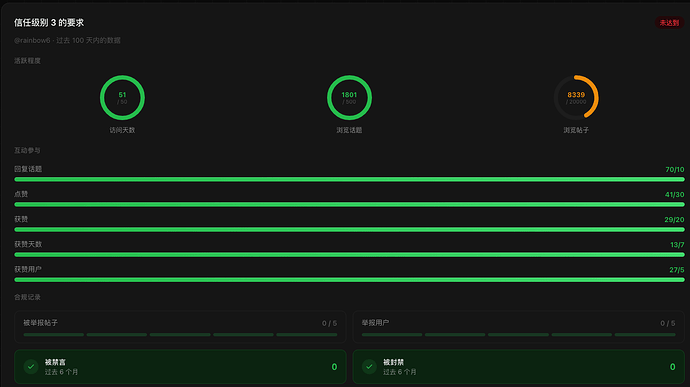Click the 回复话题 row label
Image resolution: width=690 pixels, height=387 pixels.
(28, 169)
